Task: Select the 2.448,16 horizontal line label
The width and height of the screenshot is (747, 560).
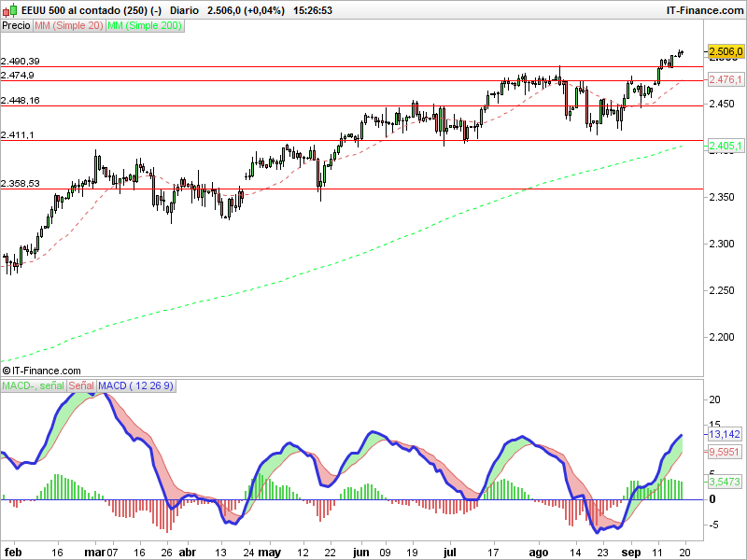Action: (x=20, y=101)
